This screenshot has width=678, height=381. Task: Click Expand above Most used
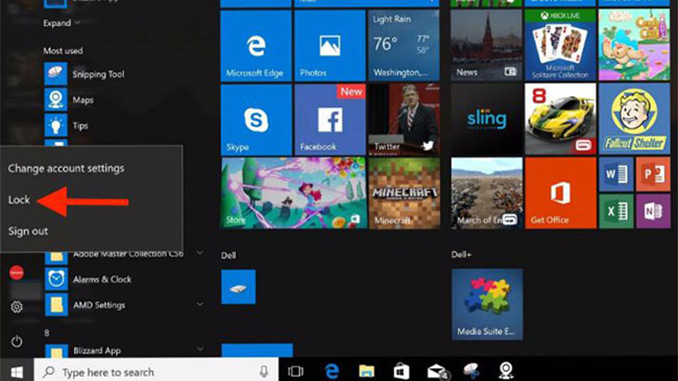point(61,23)
